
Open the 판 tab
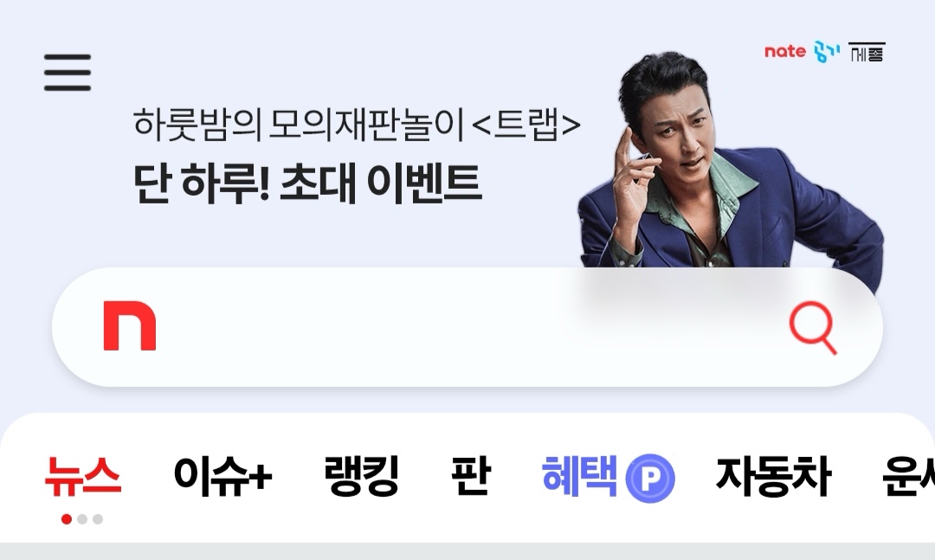[x=470, y=476]
